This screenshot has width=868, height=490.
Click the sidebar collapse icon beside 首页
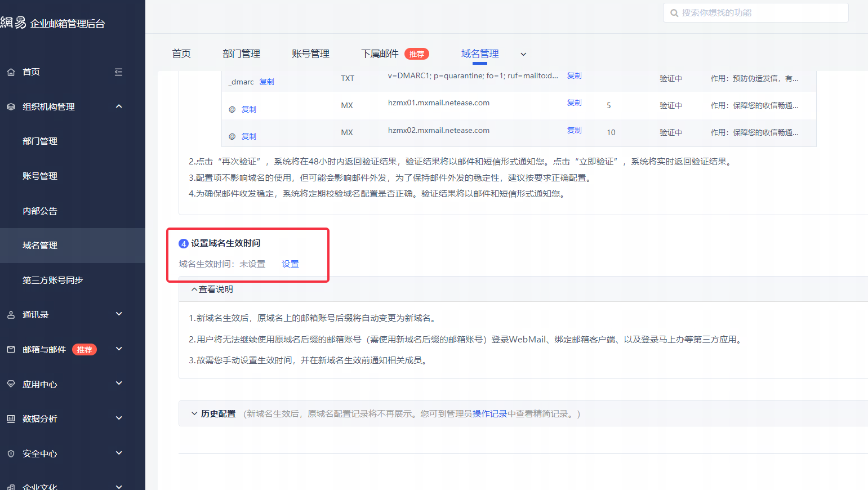pos(118,72)
